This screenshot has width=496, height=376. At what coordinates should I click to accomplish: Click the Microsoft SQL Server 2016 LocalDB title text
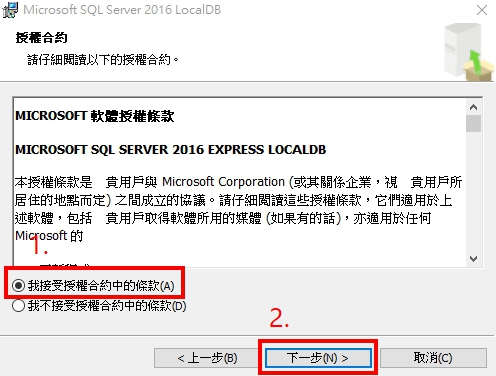122,10
